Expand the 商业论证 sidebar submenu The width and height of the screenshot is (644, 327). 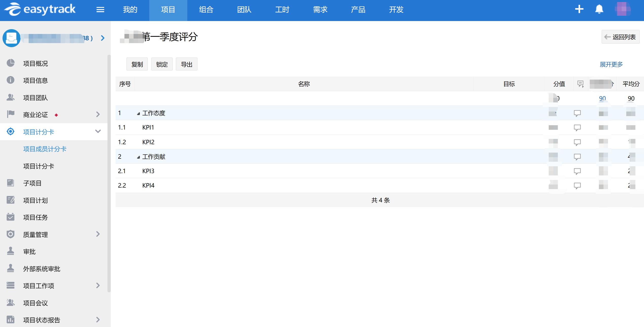click(98, 115)
